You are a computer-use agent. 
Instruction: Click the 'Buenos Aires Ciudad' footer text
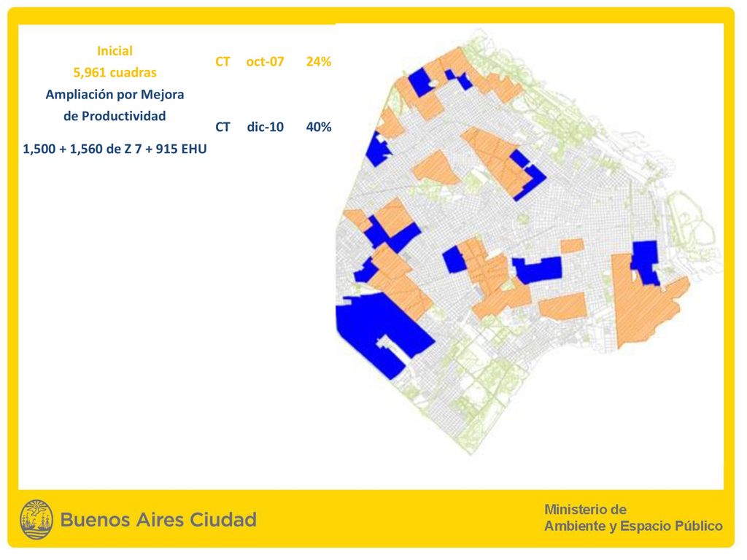coord(158,519)
